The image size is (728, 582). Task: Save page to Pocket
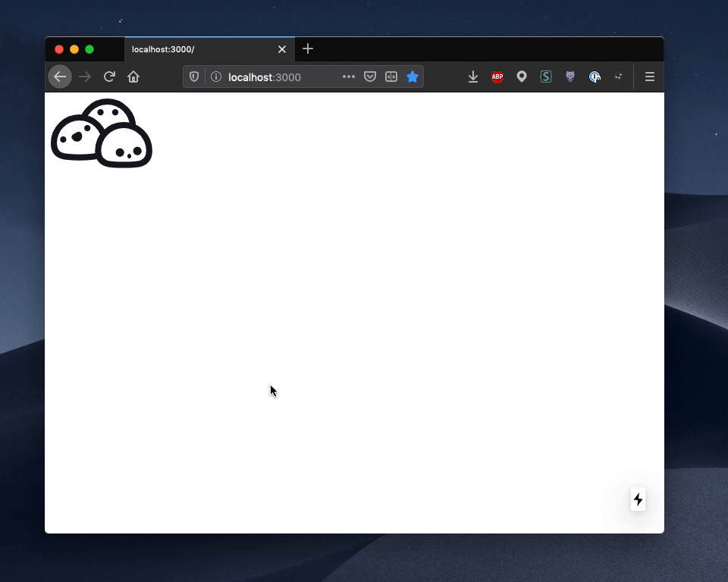370,77
